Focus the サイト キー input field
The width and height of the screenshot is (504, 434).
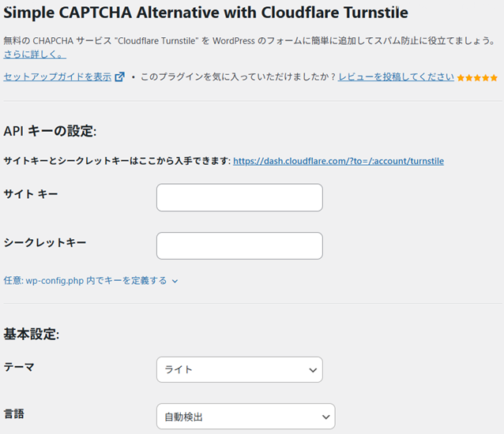239,197
